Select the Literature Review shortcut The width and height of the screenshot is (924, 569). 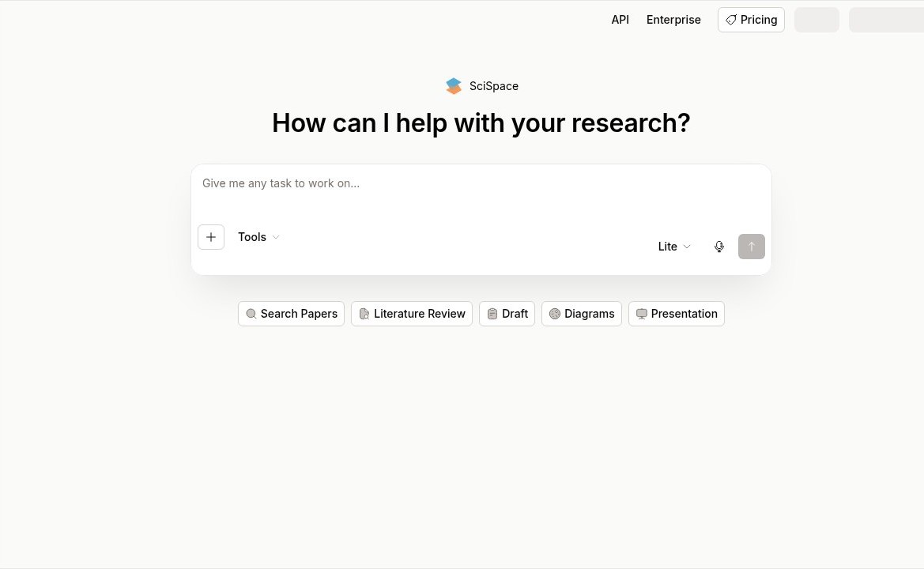(412, 314)
